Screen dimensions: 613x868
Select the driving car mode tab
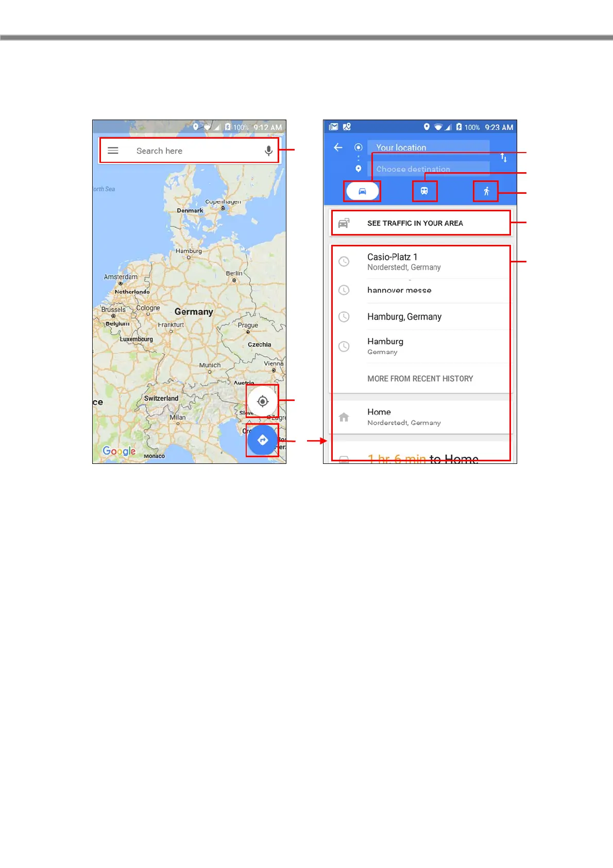coord(362,191)
